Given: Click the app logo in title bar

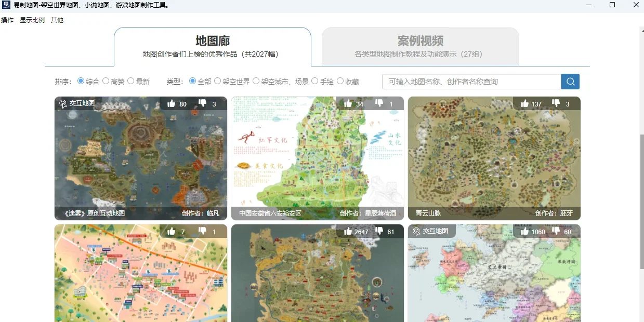Looking at the screenshot, I should [6, 5].
